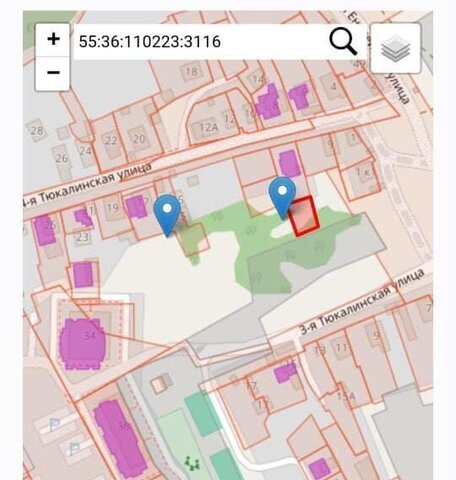Click parcel with house number 18

191,72
